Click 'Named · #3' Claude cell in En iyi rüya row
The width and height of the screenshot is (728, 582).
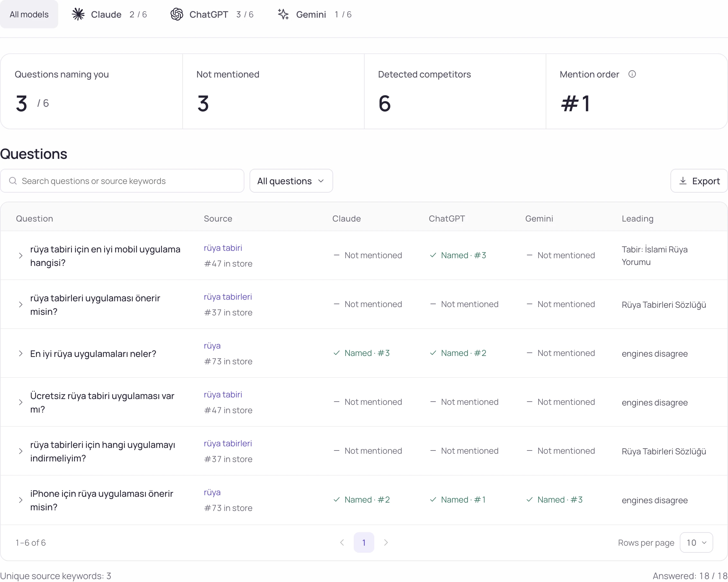(361, 353)
